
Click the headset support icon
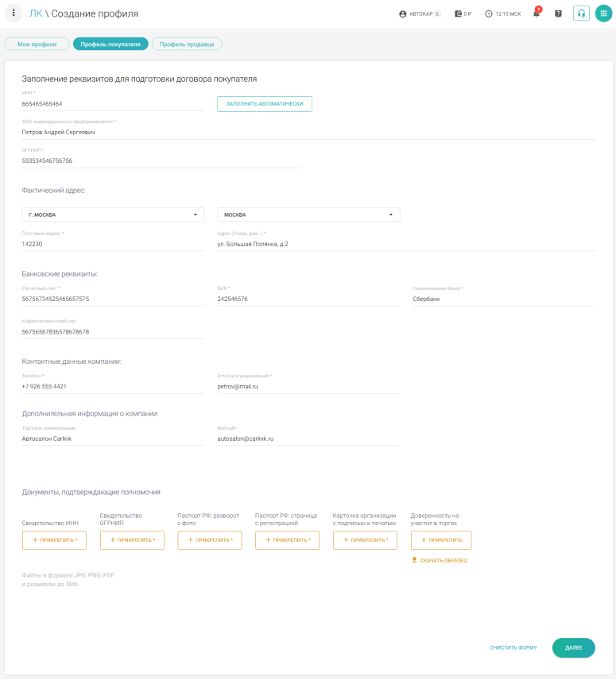pos(581,14)
